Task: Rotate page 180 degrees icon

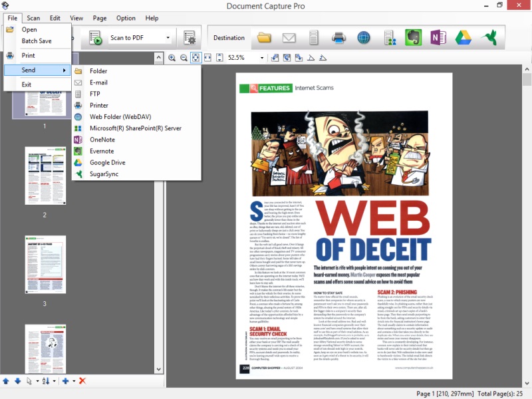Action: pyautogui.click(x=287, y=58)
